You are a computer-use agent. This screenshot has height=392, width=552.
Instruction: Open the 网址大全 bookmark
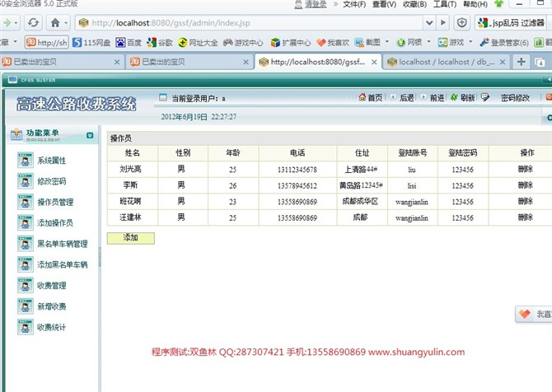(198, 43)
